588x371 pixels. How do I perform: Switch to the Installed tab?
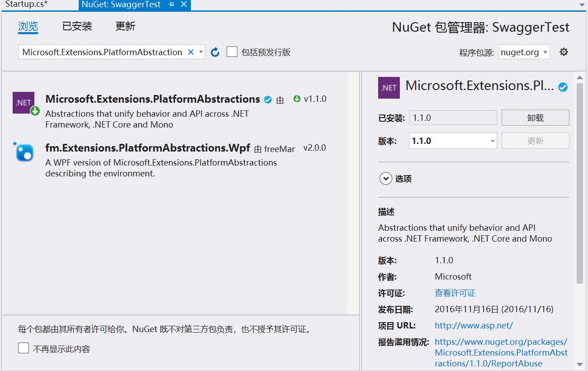77,26
